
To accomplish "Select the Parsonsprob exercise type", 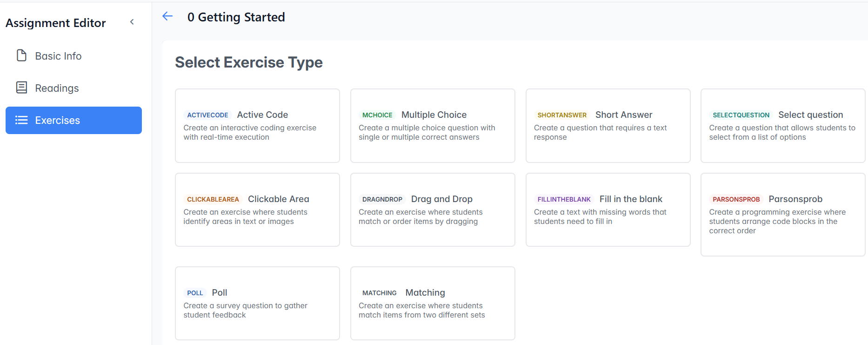I will point(782,215).
